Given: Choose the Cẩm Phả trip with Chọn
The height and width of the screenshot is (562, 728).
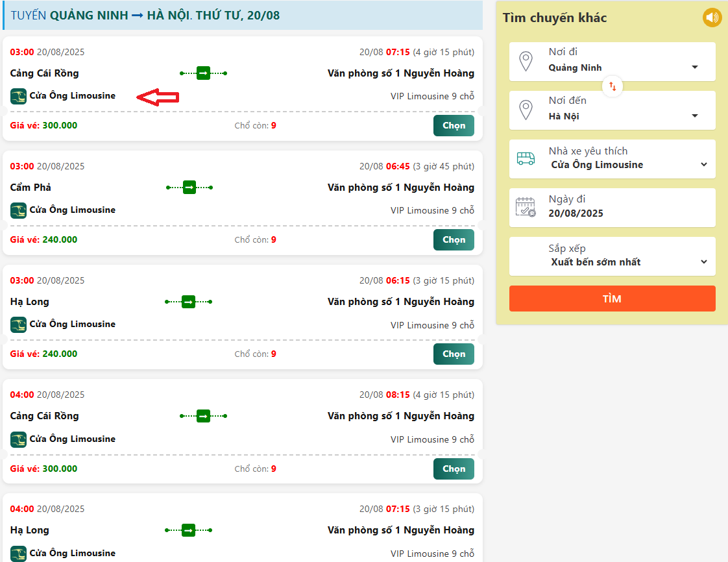Looking at the screenshot, I should [x=454, y=240].
